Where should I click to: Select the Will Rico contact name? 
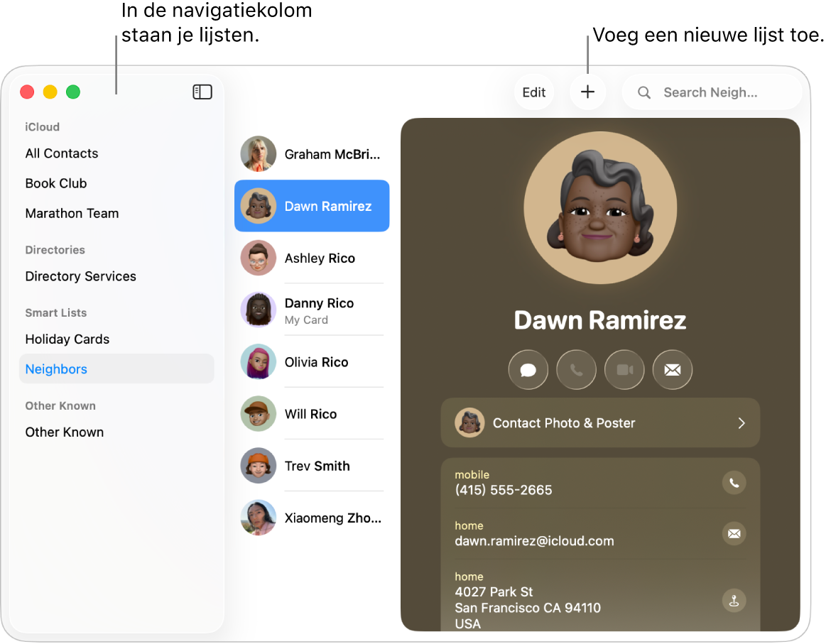pyautogui.click(x=310, y=414)
